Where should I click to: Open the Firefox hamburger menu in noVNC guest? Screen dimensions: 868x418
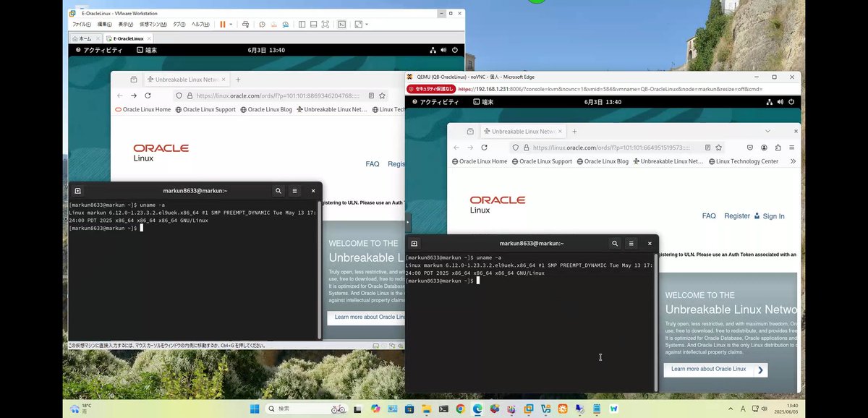tap(792, 148)
